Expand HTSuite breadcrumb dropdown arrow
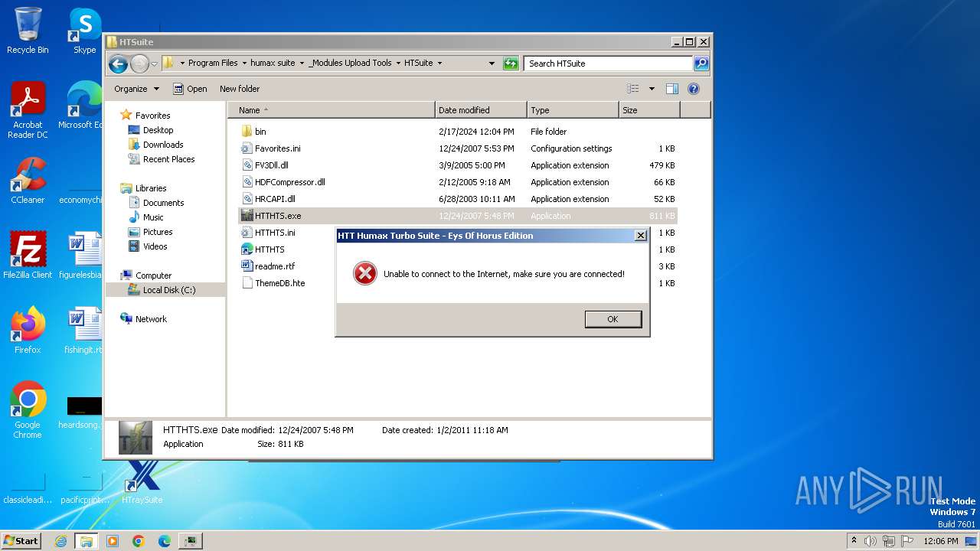 (439, 64)
